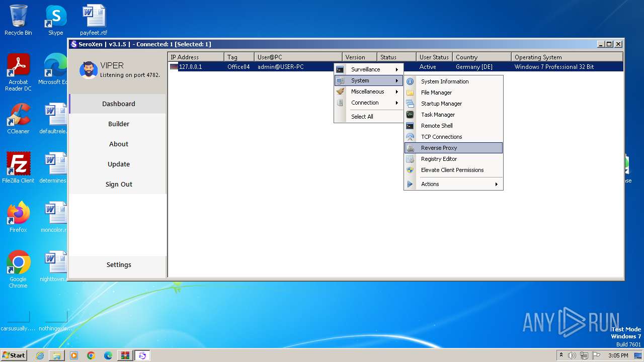Open the System Information menu item icon
Image resolution: width=644 pixels, height=362 pixels.
[x=410, y=81]
